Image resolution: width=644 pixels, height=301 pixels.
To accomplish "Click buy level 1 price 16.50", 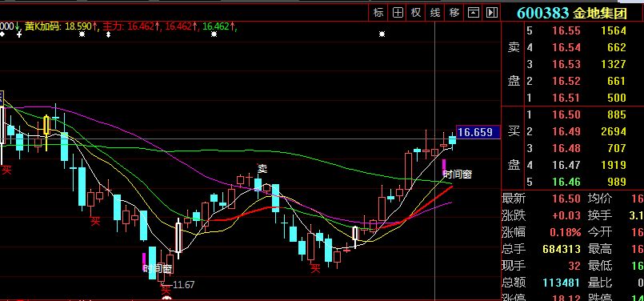I will click(x=566, y=114).
